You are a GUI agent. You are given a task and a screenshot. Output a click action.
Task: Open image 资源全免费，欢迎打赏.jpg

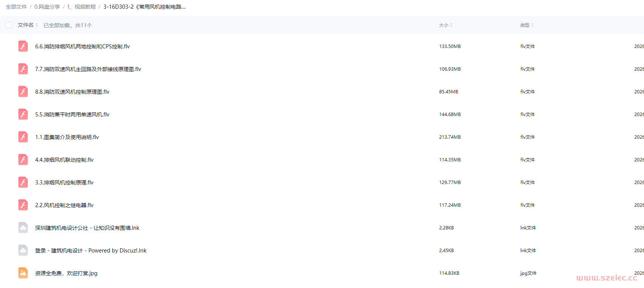66,273
